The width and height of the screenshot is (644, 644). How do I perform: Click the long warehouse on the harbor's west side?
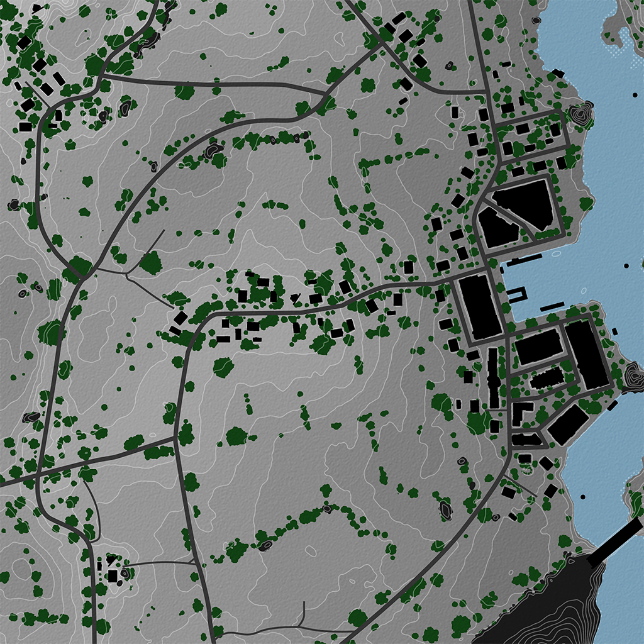coord(479,306)
